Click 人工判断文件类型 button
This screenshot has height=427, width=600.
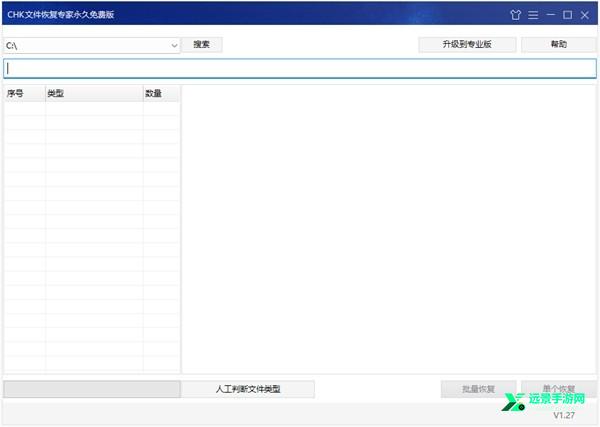(x=248, y=389)
